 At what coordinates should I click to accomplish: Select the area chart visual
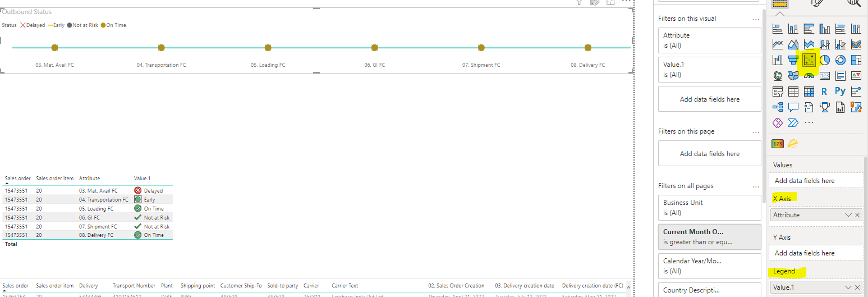point(793,44)
